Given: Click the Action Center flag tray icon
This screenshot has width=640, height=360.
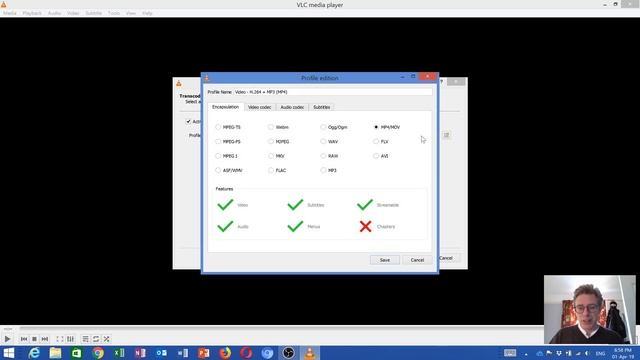Looking at the screenshot, I should [x=549, y=353].
